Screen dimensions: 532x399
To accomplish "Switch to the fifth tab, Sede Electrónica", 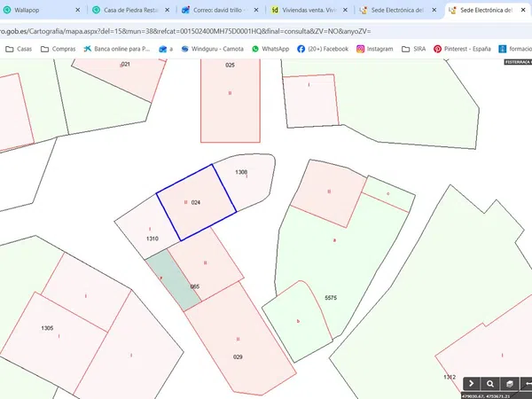I will point(397,10).
